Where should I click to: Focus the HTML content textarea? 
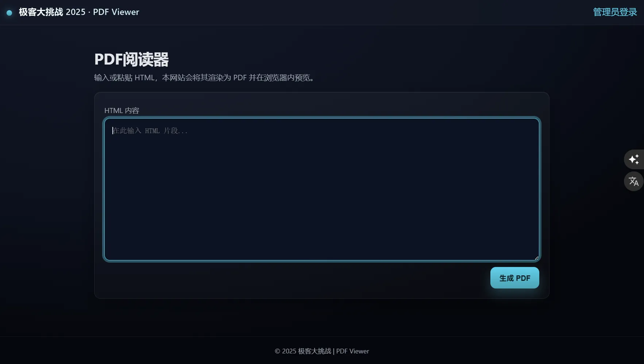pos(322,189)
